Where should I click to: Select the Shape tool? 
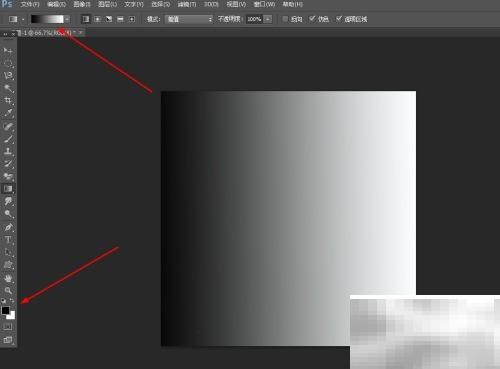[x=8, y=265]
